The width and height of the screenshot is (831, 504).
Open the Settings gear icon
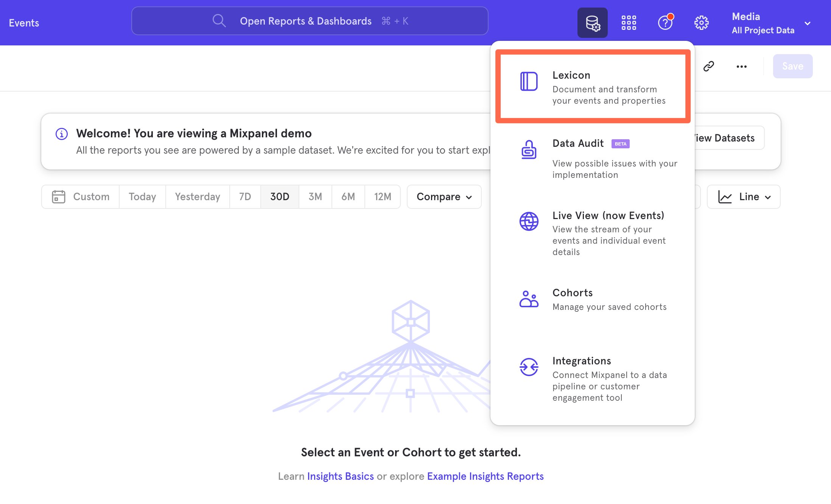pyautogui.click(x=701, y=23)
